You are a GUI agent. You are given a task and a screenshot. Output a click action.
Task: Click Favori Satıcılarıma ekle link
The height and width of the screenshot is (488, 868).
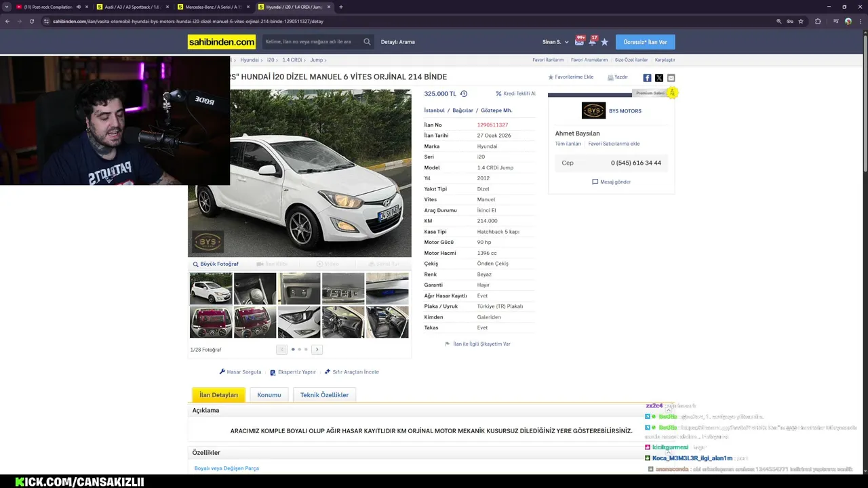(614, 144)
